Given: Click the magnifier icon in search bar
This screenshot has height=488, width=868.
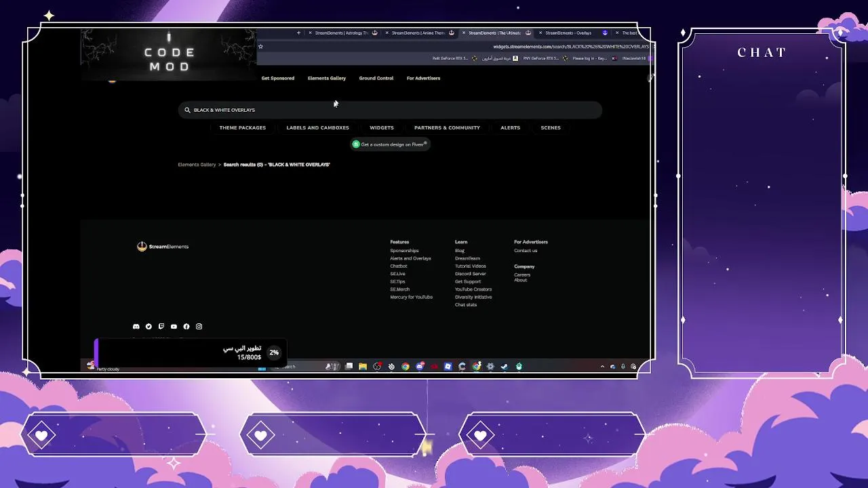Looking at the screenshot, I should [x=187, y=110].
